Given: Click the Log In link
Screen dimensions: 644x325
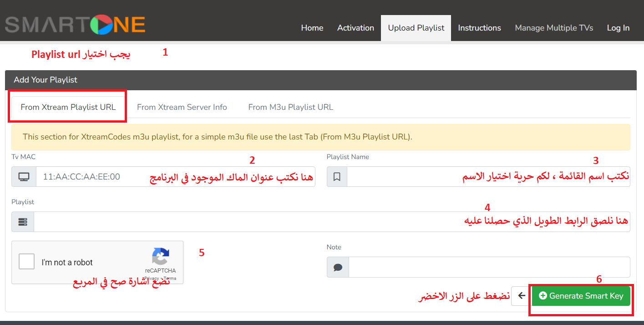Looking at the screenshot, I should point(618,28).
